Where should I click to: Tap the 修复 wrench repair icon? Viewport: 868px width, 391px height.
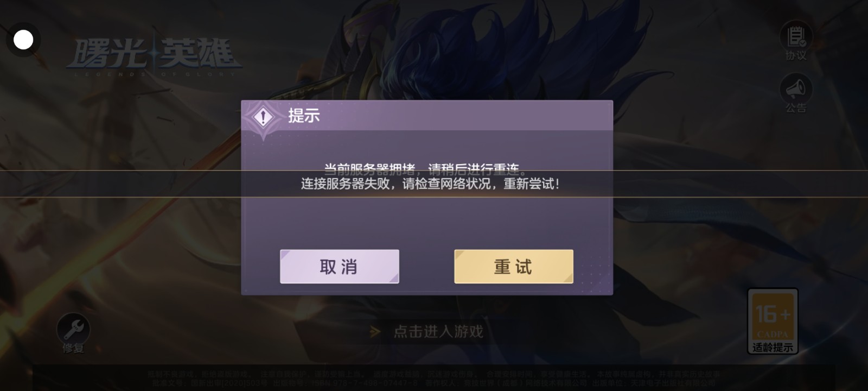tap(73, 329)
